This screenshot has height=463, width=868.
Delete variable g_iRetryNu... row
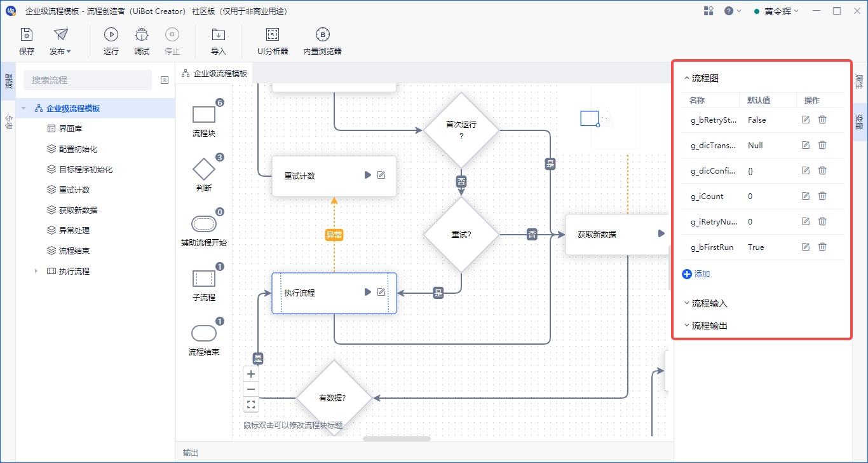pos(822,221)
